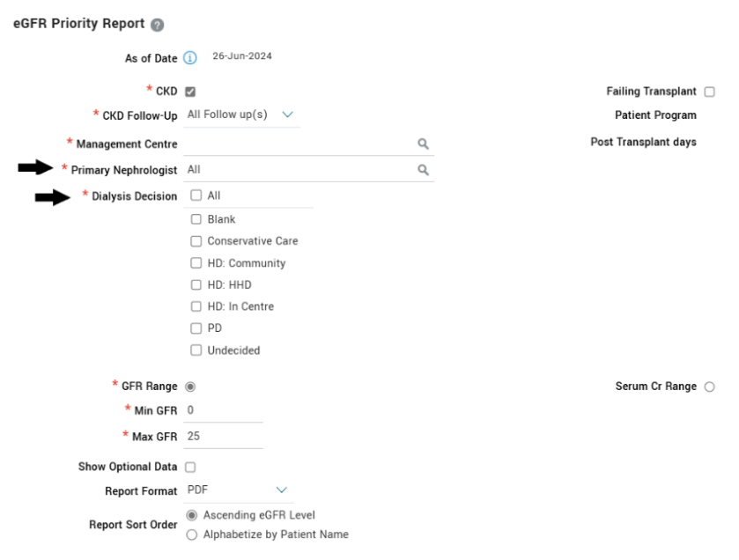This screenshot has height=560, width=739.
Task: Enable Show Optional Data checkbox
Action: (x=190, y=467)
